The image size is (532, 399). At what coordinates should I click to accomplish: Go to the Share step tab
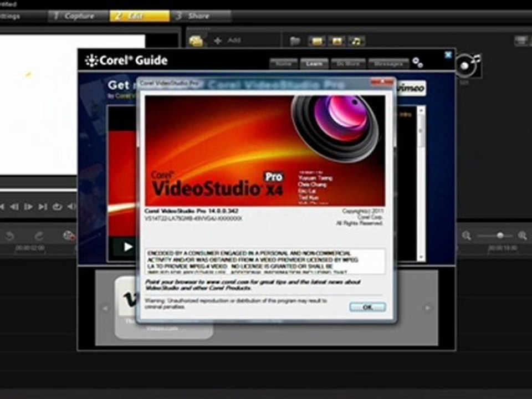[x=201, y=16]
